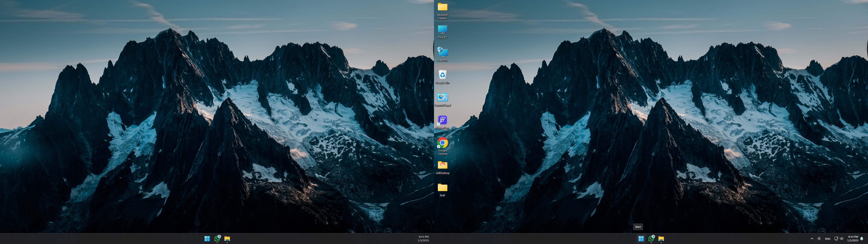This screenshot has width=868, height=244.
Task: Open the ENG language switcher
Action: (828, 239)
